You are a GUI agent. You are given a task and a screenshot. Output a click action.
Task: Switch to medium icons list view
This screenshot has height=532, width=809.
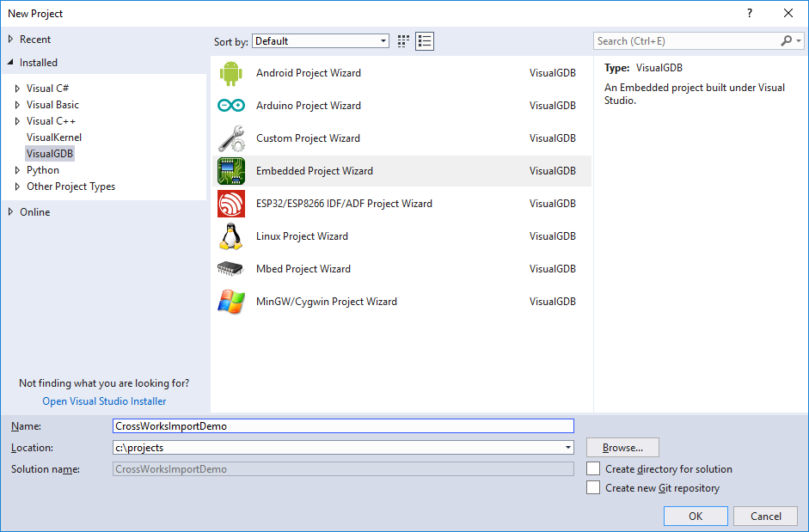click(425, 41)
